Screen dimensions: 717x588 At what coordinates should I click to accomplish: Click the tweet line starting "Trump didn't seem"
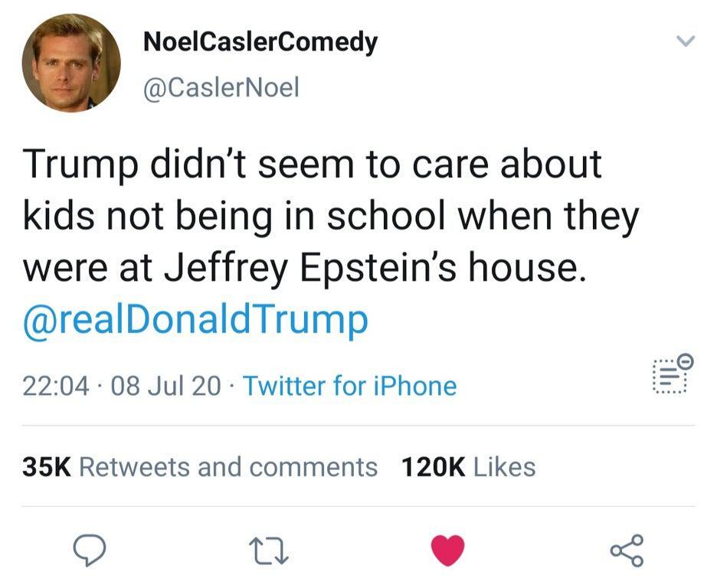click(313, 165)
